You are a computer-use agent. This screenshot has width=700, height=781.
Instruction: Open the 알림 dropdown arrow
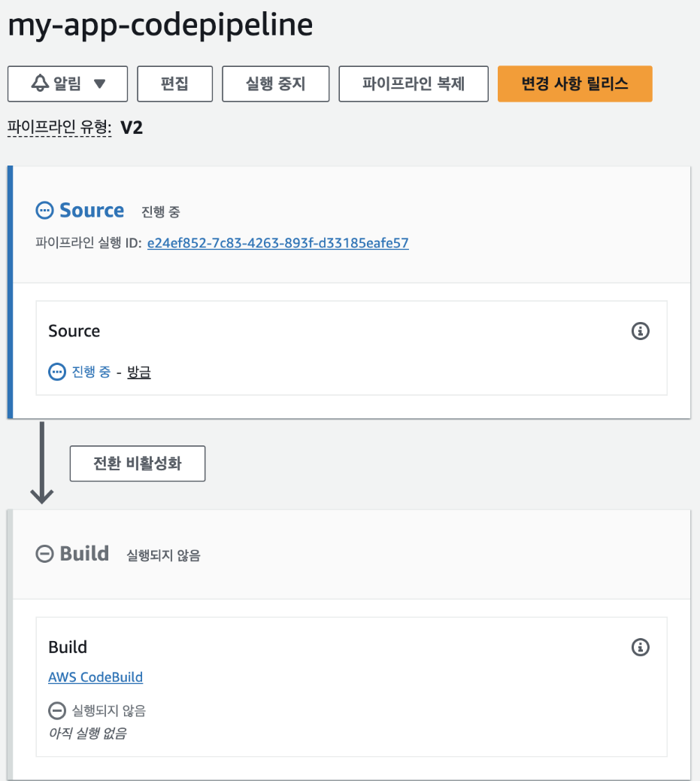click(99, 84)
